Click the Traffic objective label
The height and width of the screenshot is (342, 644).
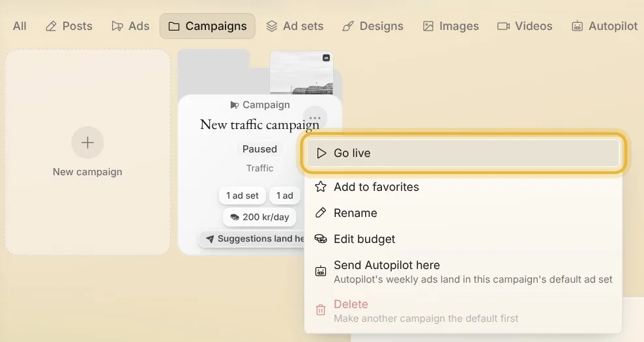click(x=259, y=168)
